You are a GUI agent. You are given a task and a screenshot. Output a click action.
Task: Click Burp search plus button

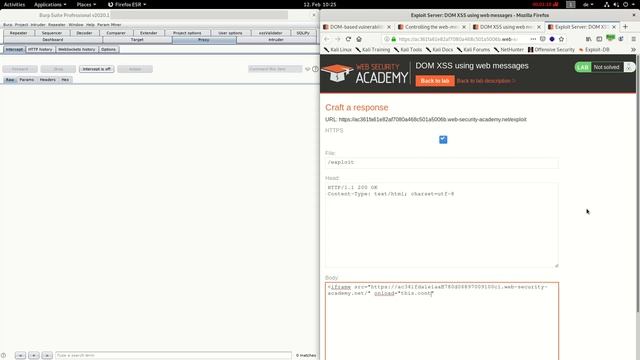tap(34, 356)
